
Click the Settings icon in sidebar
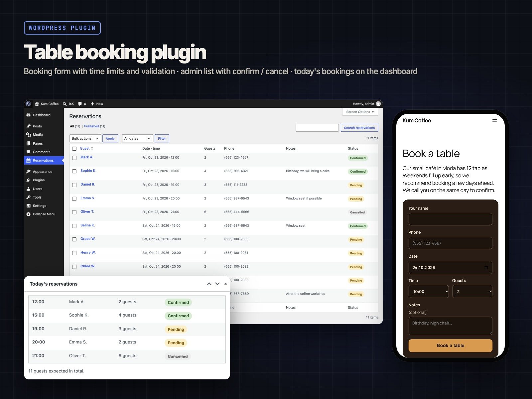[x=29, y=205]
